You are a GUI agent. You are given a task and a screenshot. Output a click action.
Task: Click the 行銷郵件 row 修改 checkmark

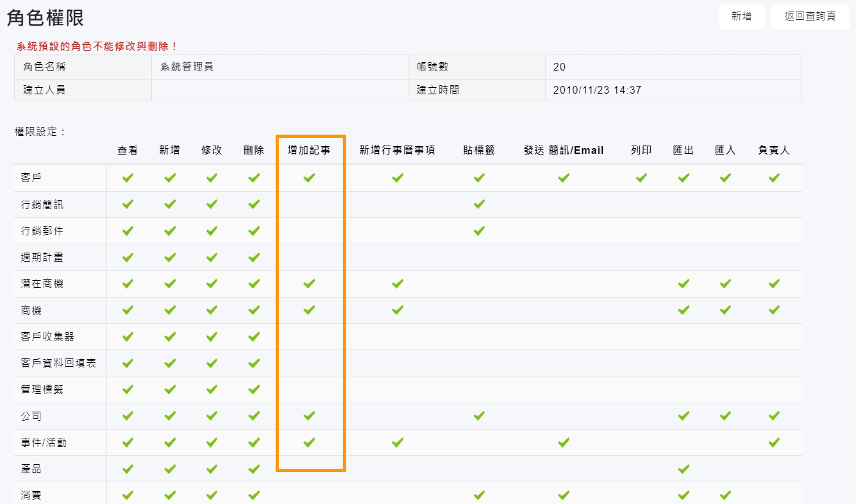(x=212, y=231)
